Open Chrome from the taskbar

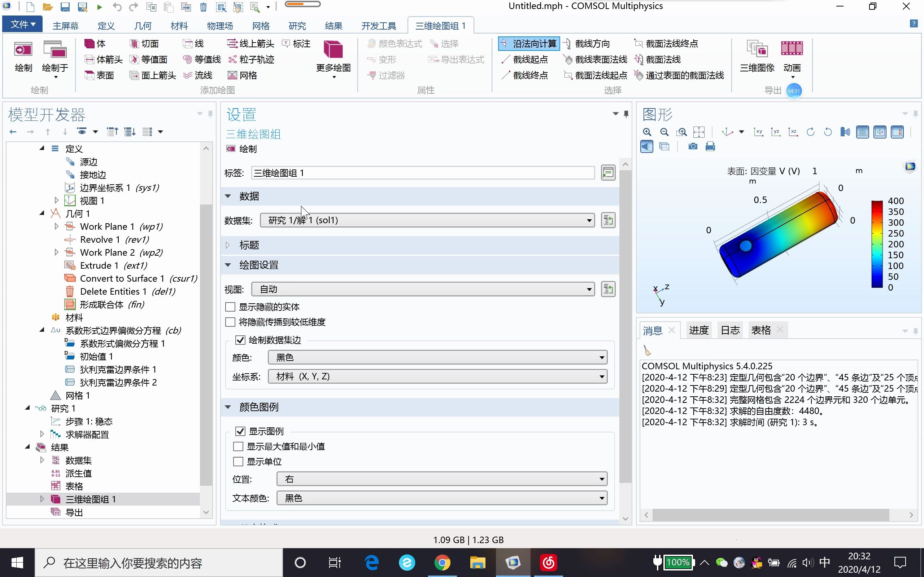(442, 562)
